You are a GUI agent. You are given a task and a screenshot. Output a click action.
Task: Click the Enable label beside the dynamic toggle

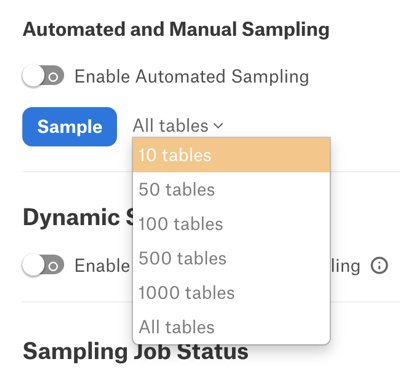click(x=102, y=266)
